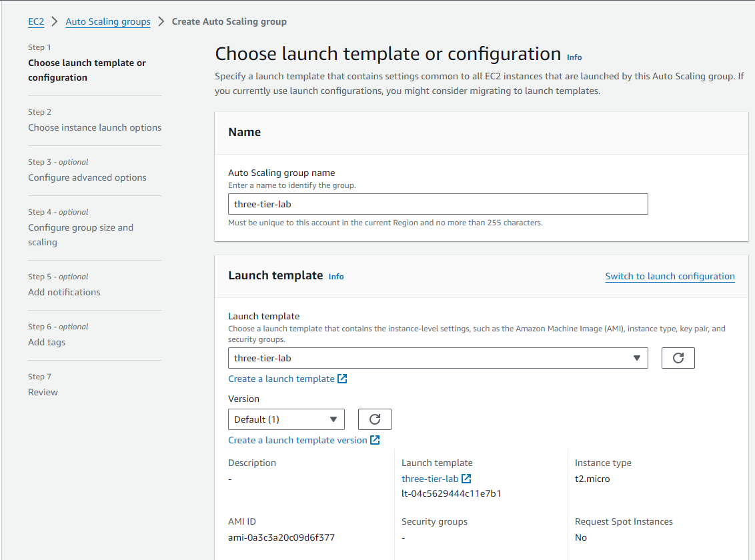This screenshot has height=560, width=755.
Task: Go to Step 7 Review
Action: [43, 392]
